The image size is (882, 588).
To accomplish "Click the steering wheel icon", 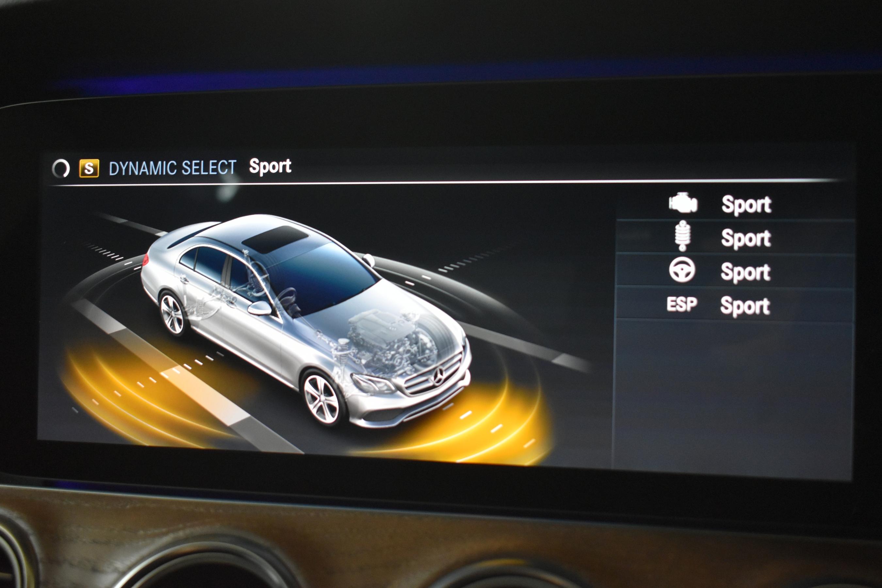I will pyautogui.click(x=682, y=269).
